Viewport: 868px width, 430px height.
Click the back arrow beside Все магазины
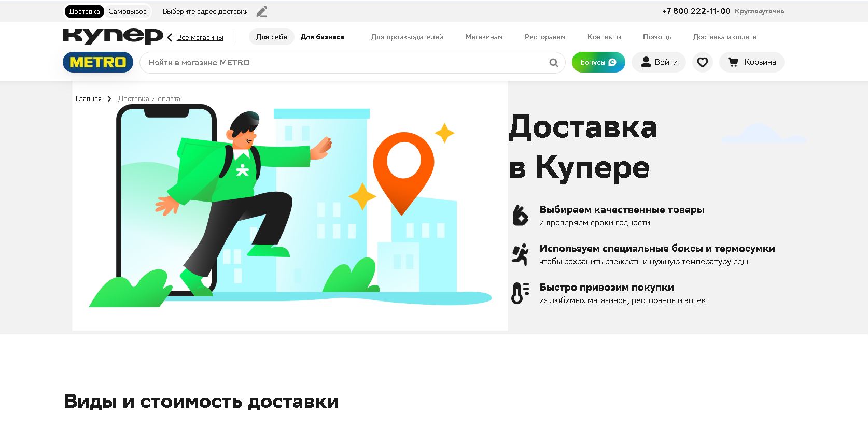pyautogui.click(x=170, y=37)
